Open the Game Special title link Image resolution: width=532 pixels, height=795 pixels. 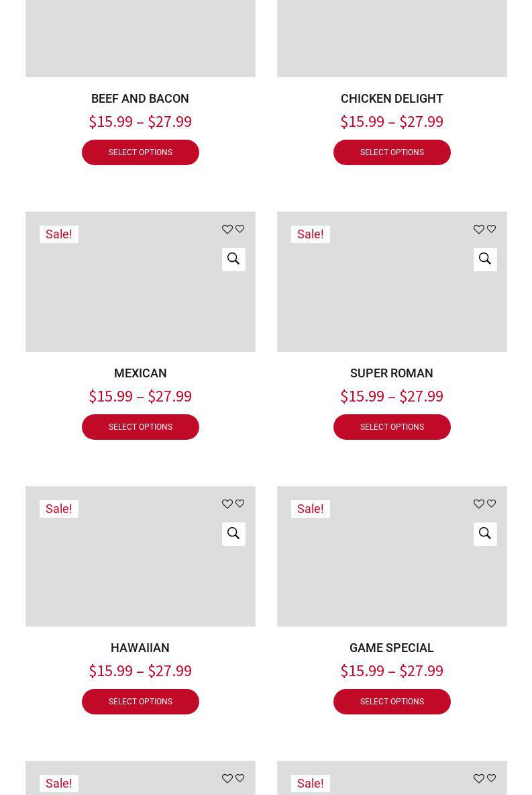[x=391, y=648]
